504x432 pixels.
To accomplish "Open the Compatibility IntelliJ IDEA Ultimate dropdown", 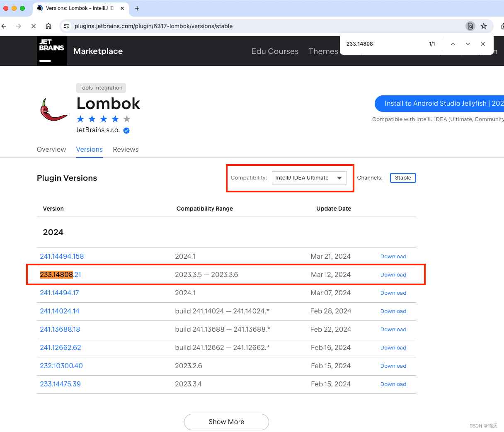I will [x=309, y=178].
